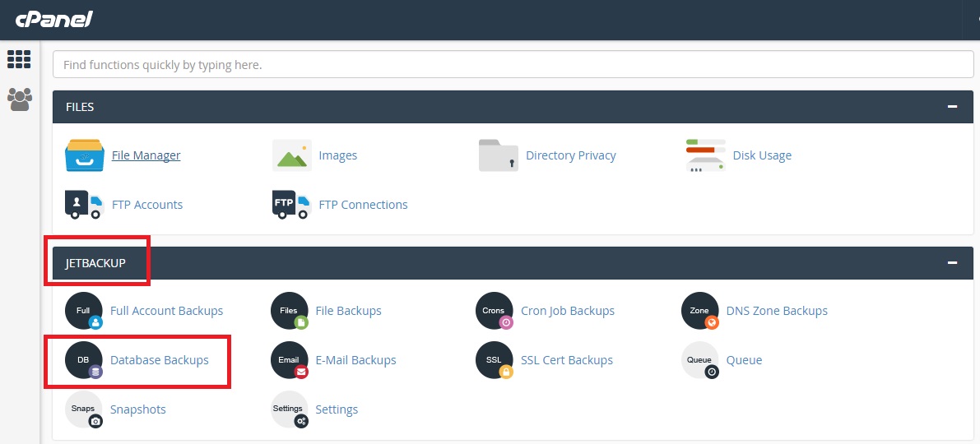This screenshot has width=980, height=444.
Task: Click the JETBACKUP section header title
Action: [95, 263]
